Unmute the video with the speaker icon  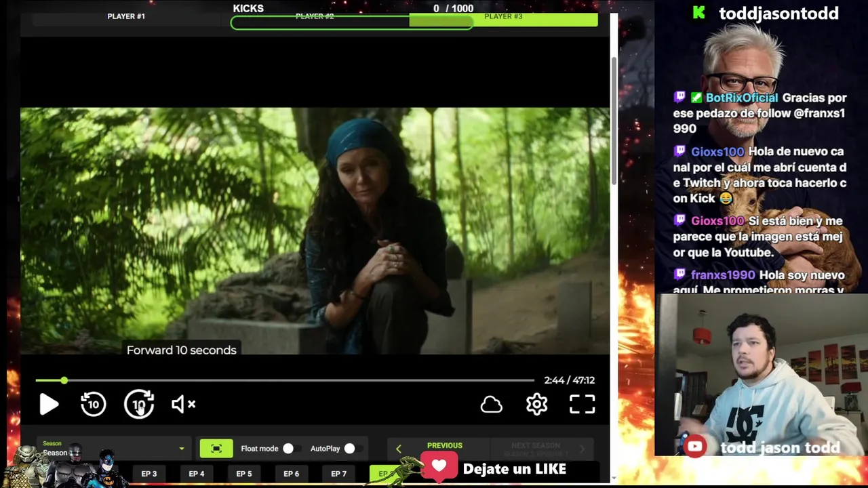(183, 405)
